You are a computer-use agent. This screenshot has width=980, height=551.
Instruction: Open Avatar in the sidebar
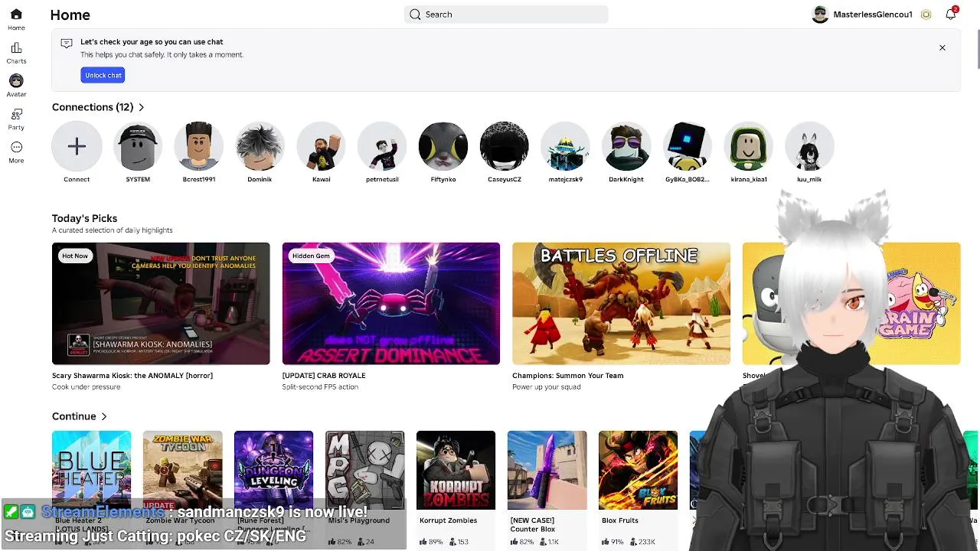pyautogui.click(x=16, y=86)
